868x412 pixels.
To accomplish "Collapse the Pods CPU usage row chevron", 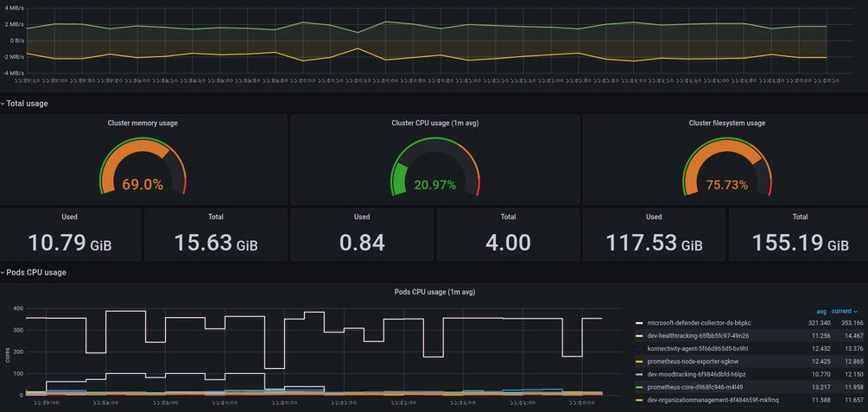I will click(3, 272).
